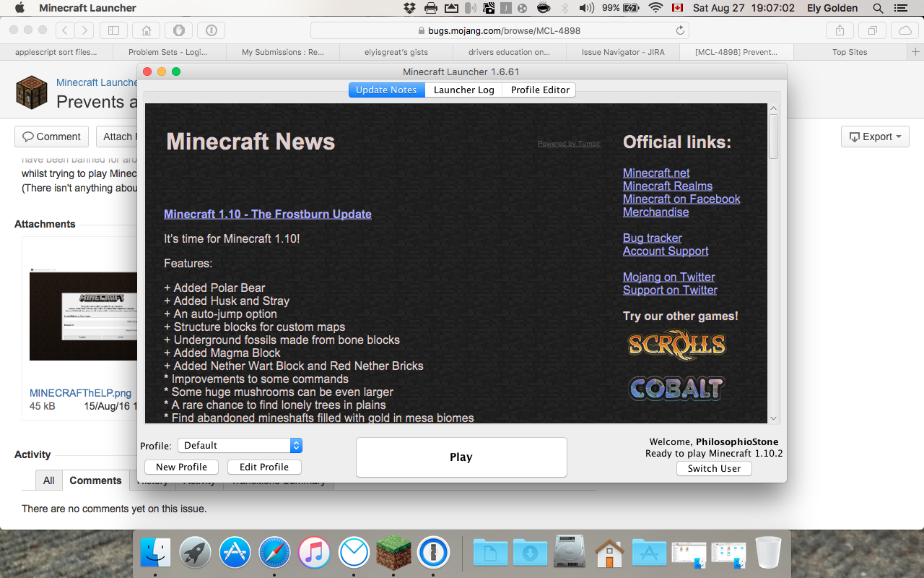Click the Cobalt game logo
Image resolution: width=924 pixels, height=578 pixels.
676,389
